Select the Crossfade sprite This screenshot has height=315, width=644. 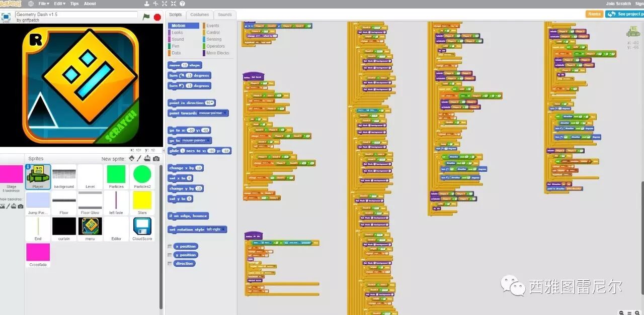[x=38, y=255]
